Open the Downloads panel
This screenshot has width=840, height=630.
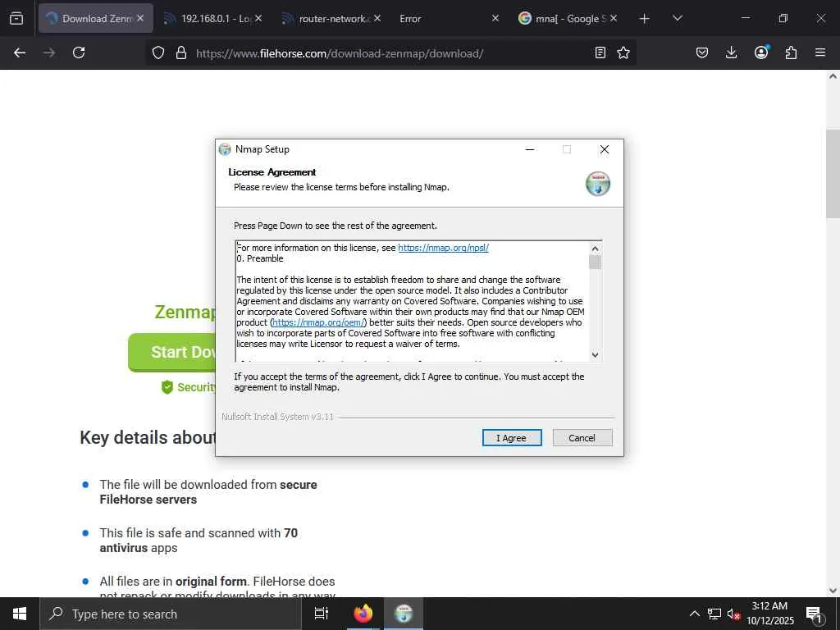(x=731, y=52)
